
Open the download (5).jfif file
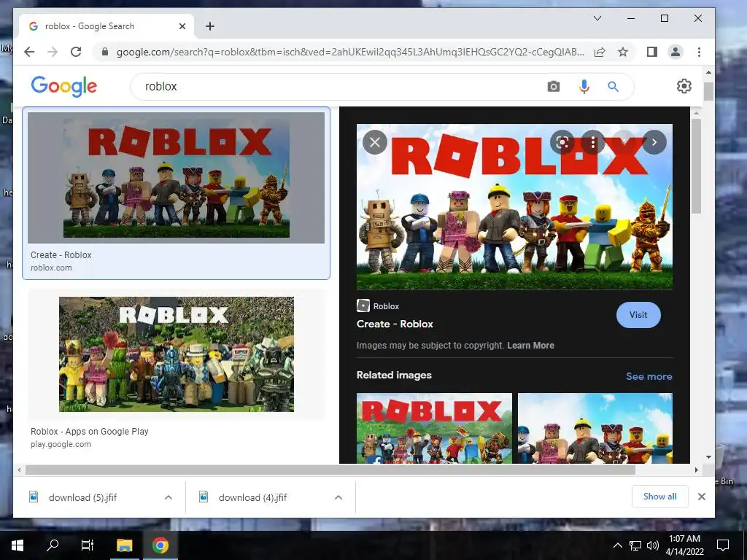(83, 497)
